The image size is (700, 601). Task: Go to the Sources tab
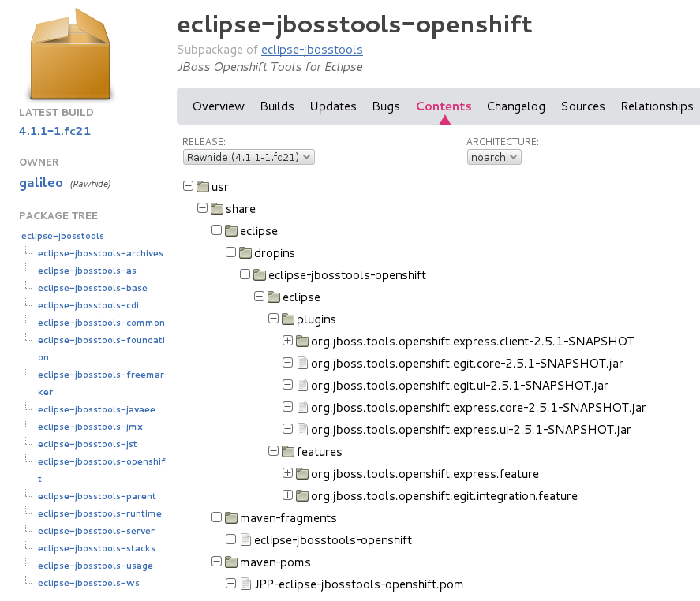[582, 106]
